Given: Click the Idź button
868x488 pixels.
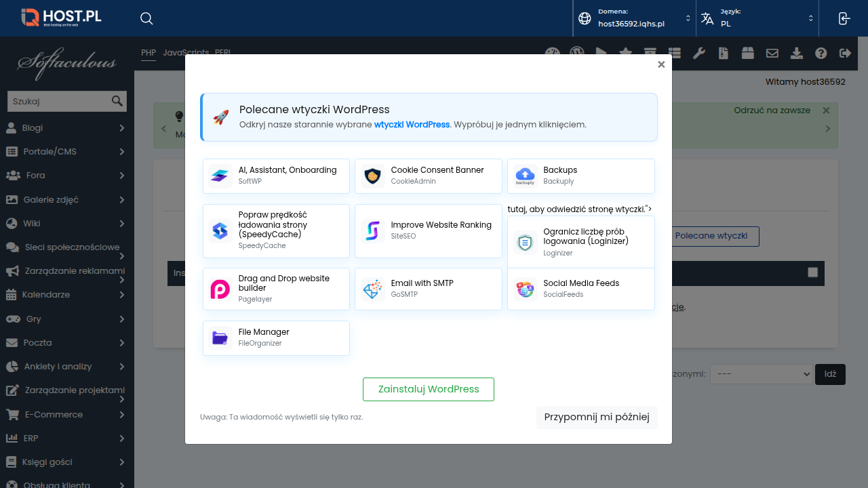Looking at the screenshot, I should (x=830, y=374).
